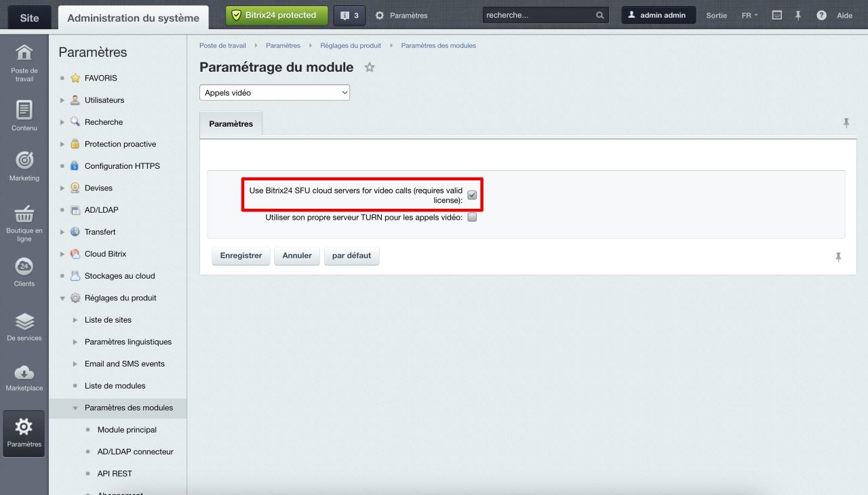
Task: Follow Poste de travail breadcrumb link
Action: click(x=222, y=45)
